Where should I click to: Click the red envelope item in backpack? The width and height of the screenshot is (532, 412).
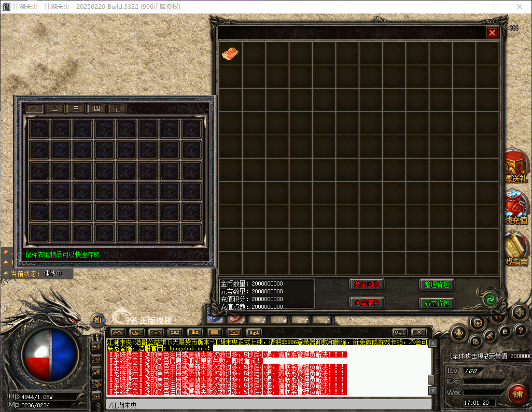click(x=230, y=53)
